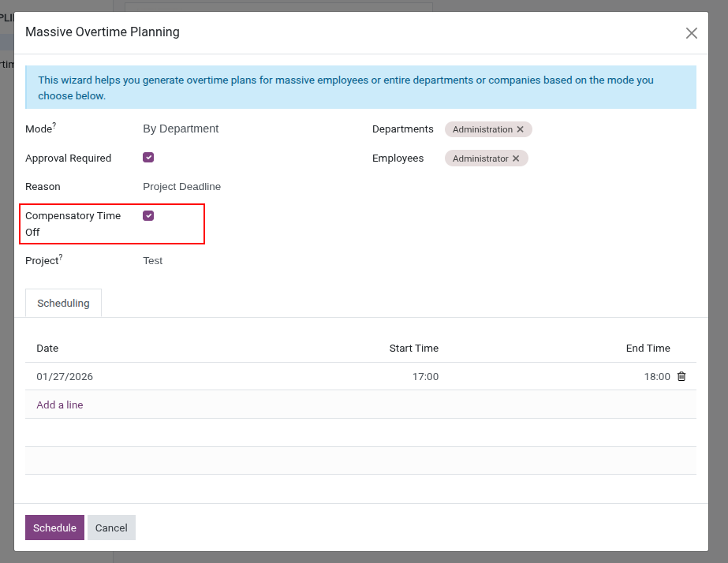Viewport: 728px width, 563px height.
Task: Switch to the Scheduling tab
Action: 63,303
